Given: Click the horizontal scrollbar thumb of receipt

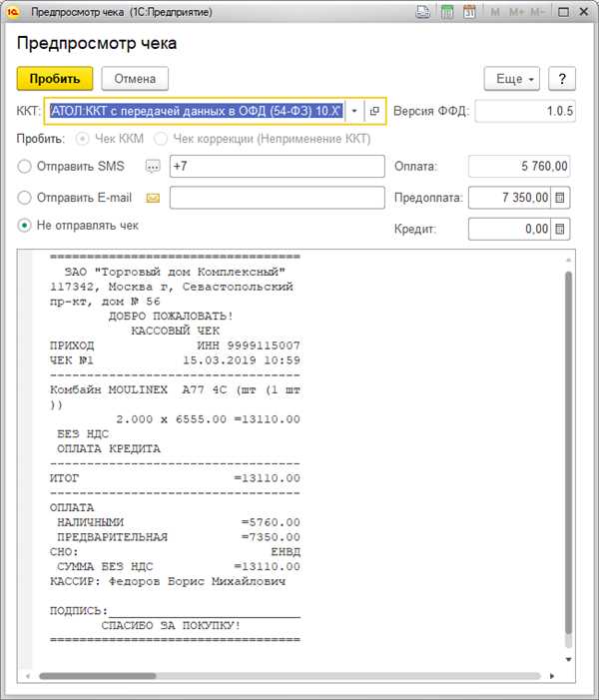Looking at the screenshot, I should point(97,676).
